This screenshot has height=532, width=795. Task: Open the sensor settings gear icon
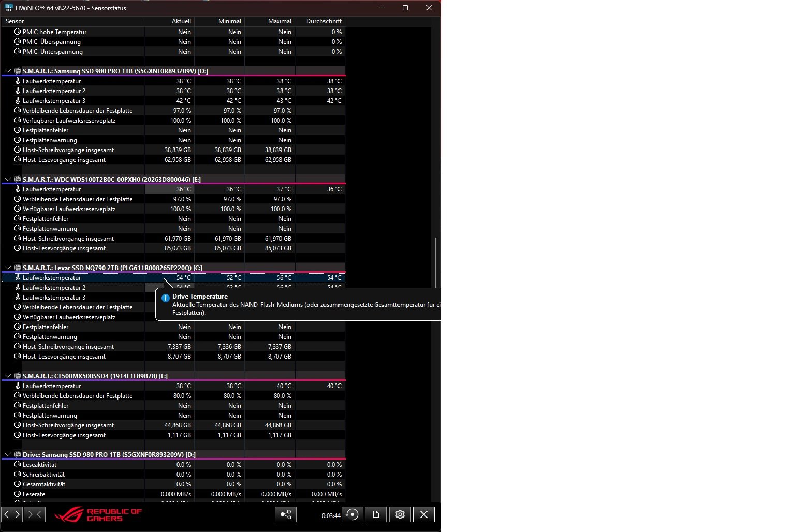coord(400,514)
